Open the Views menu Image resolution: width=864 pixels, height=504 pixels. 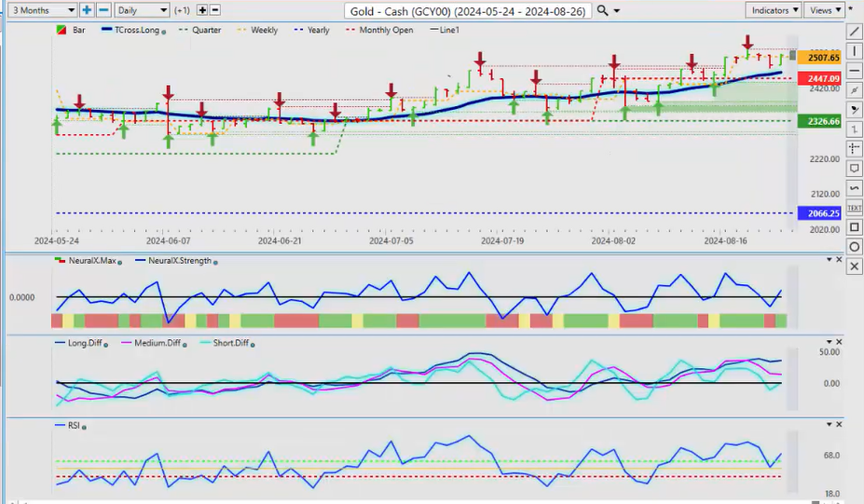pyautogui.click(x=824, y=10)
